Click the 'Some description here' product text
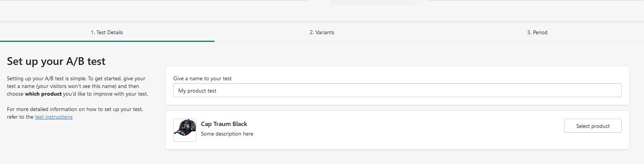 point(227,134)
